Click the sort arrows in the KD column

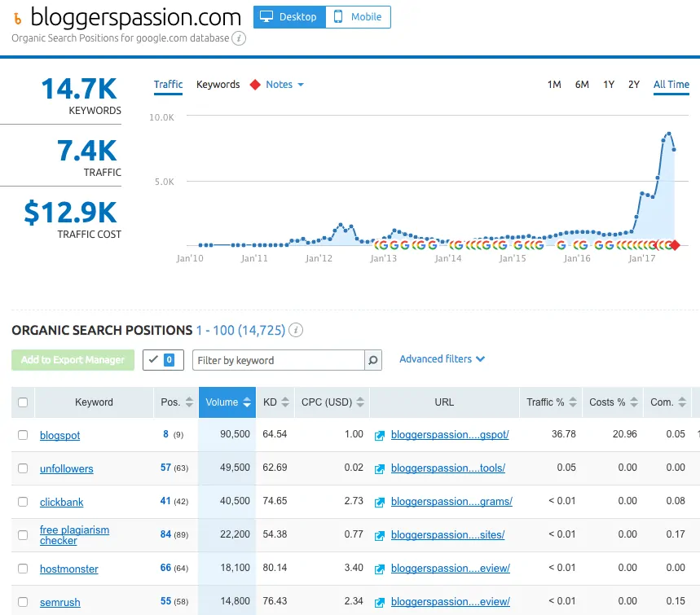tap(284, 402)
